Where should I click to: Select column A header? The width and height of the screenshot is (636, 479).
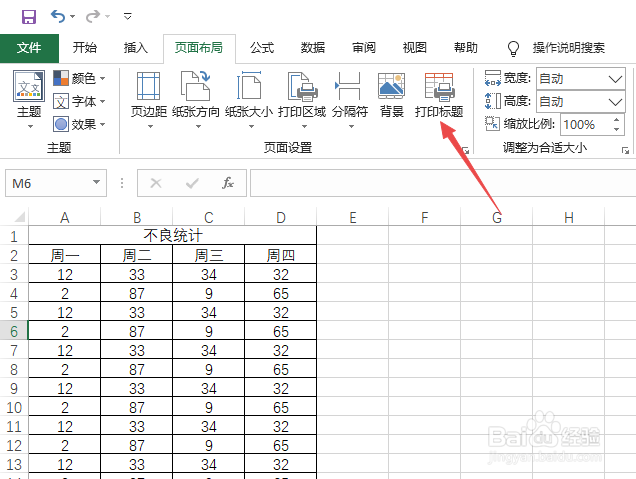[x=64, y=217]
